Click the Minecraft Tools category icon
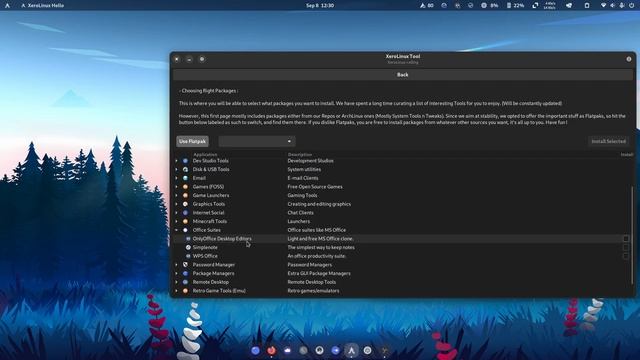This screenshot has width=640, height=360. [x=185, y=221]
